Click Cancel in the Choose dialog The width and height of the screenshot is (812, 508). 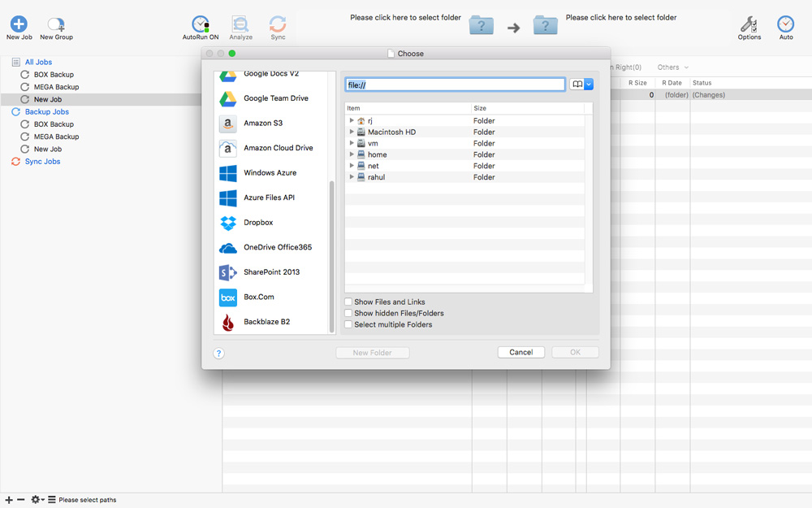[x=521, y=353]
